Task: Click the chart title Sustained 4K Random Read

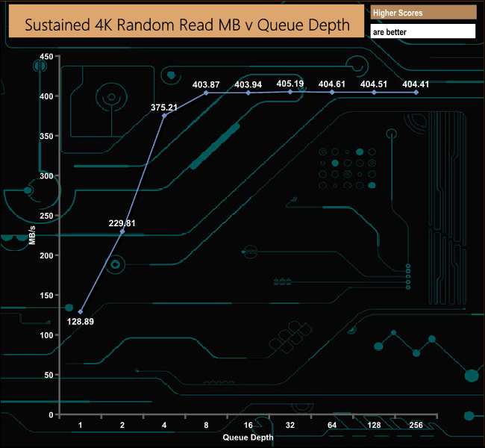Action: point(187,25)
